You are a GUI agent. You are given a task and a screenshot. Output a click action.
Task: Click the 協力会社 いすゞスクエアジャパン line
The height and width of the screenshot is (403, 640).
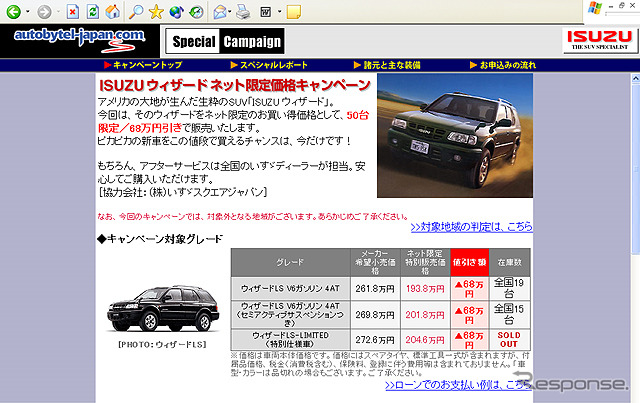[182, 192]
